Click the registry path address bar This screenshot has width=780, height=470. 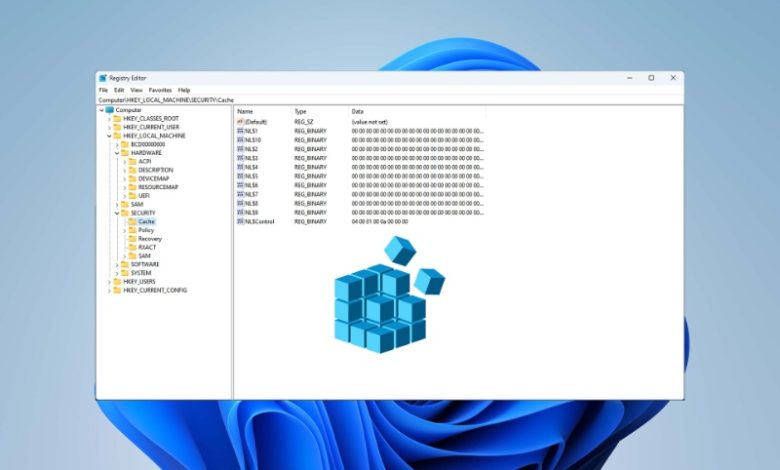390,100
